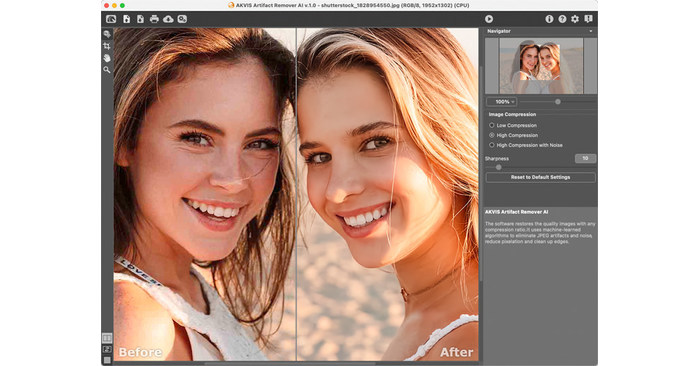Select the Hand tool
Viewport: 699px width, 366px height.
click(107, 58)
